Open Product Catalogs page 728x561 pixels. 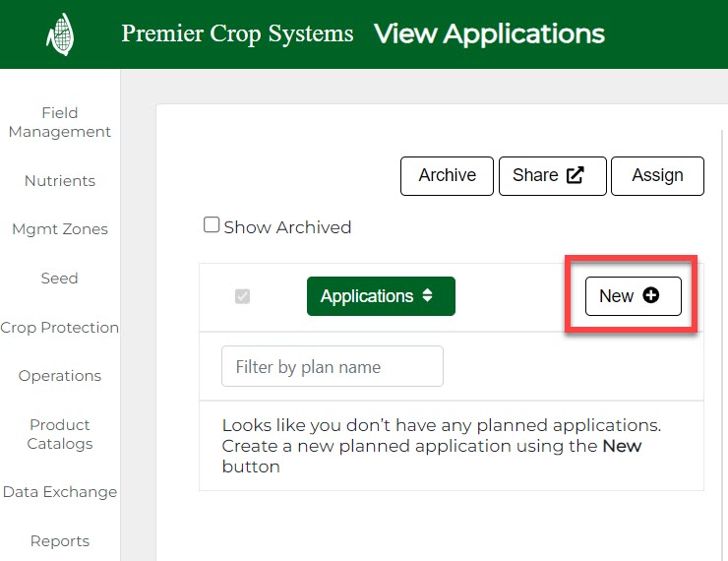(x=59, y=434)
